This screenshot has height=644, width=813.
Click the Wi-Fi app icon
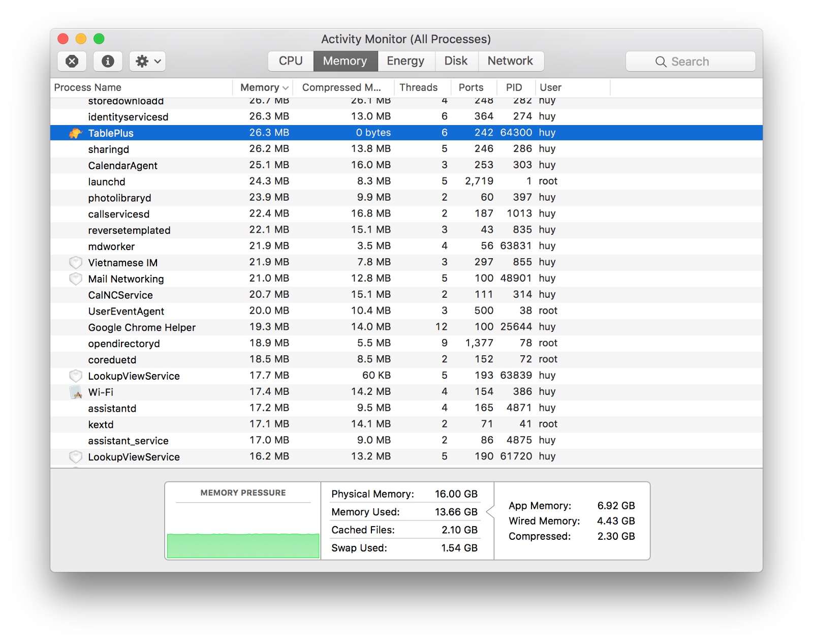(76, 392)
